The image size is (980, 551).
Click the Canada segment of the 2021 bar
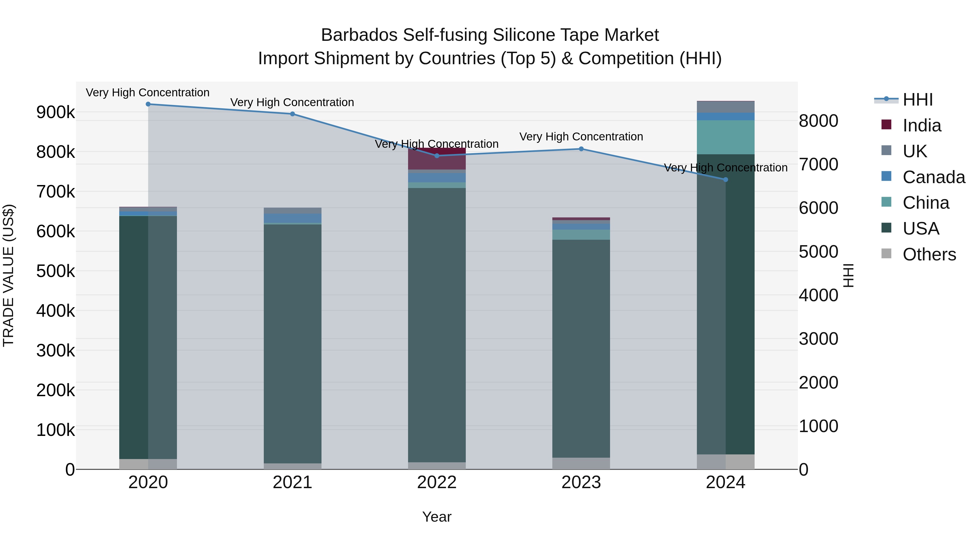(293, 218)
